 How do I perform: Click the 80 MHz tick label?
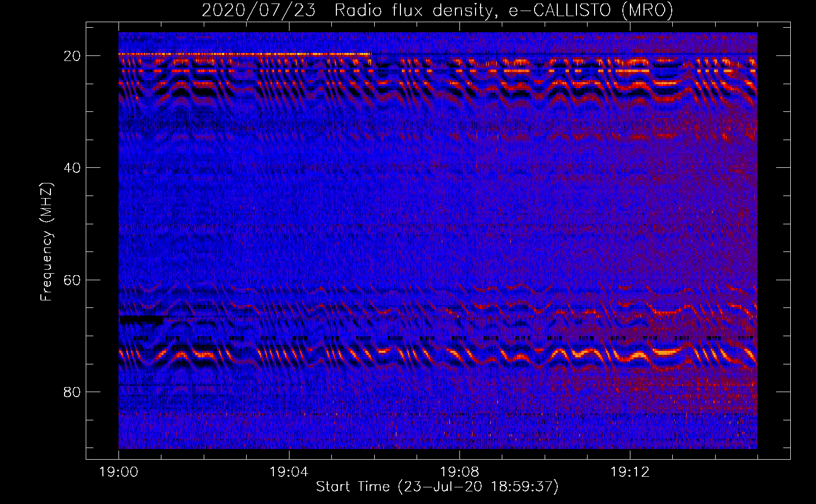click(x=73, y=392)
